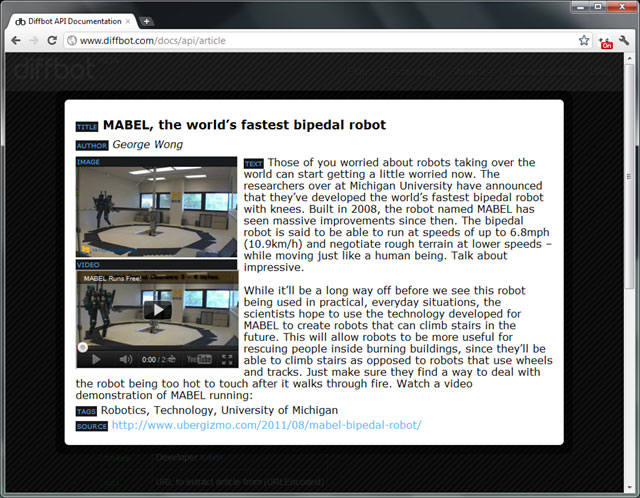
Task: Click the browser forward arrow
Action: (x=35, y=41)
